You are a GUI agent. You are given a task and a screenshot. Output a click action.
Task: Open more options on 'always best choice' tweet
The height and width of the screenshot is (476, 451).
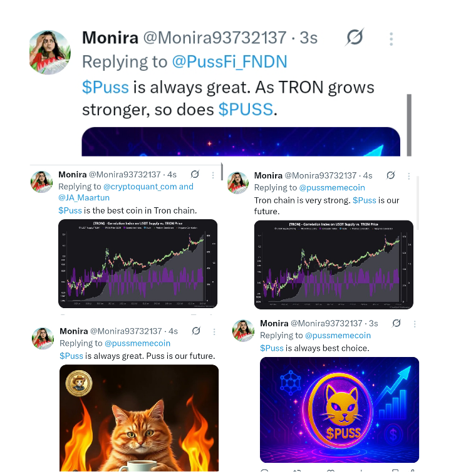click(x=415, y=324)
